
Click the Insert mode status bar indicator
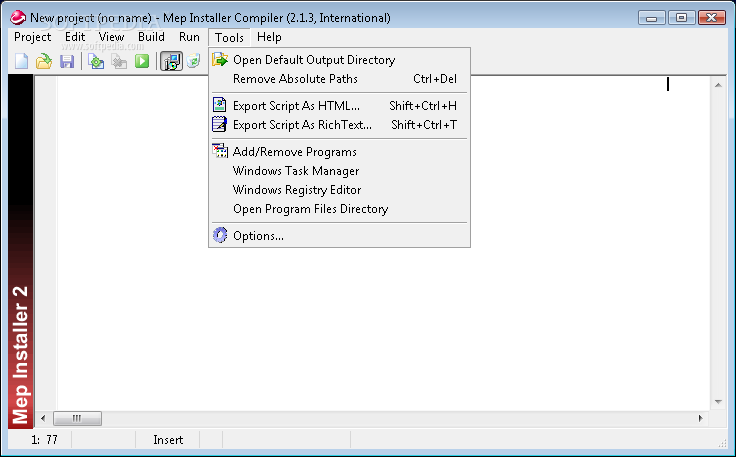click(168, 440)
